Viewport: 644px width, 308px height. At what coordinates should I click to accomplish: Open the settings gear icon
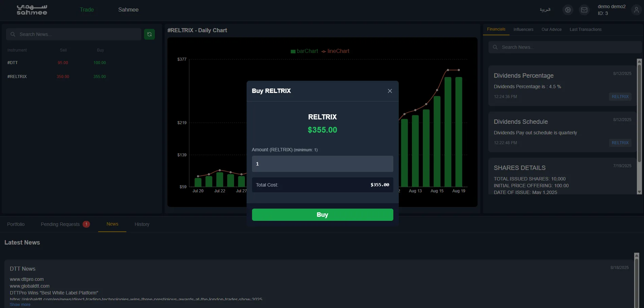point(568,10)
